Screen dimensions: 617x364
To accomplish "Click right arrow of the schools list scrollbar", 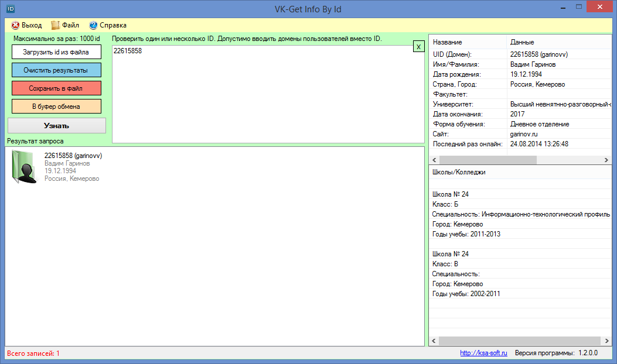I will pyautogui.click(x=606, y=341).
